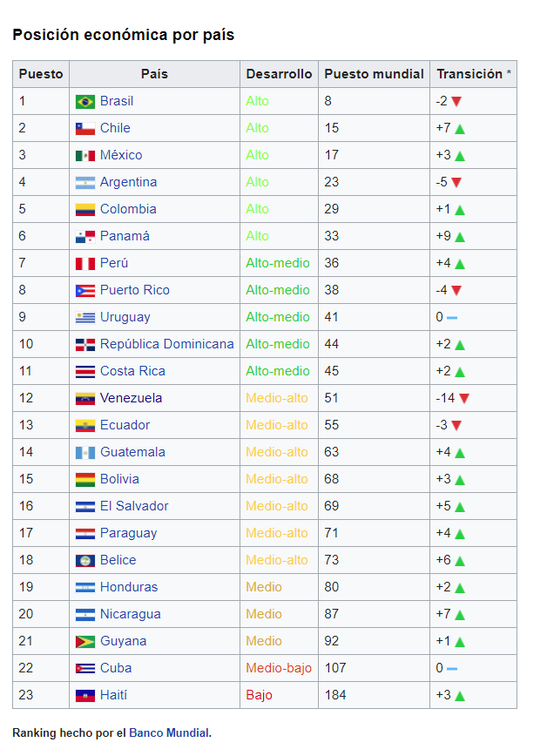
Task: Click the green up arrow in Panamá row
Action: 459,237
